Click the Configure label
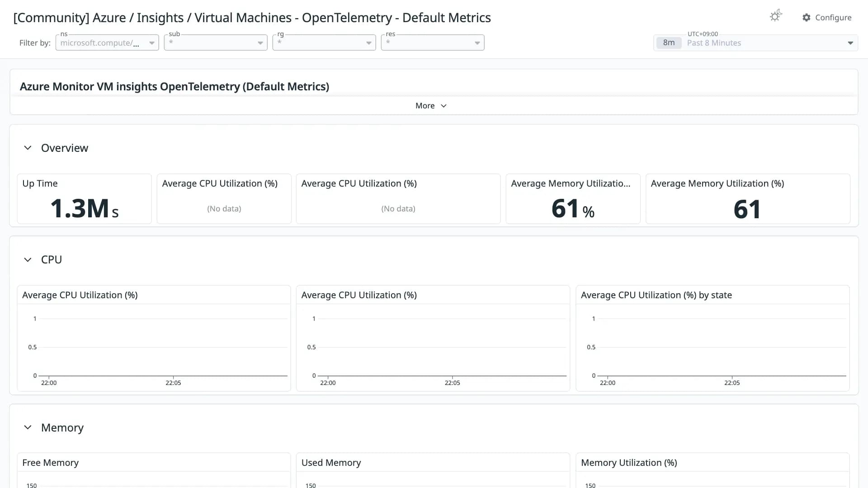This screenshot has height=488, width=868. tap(833, 18)
